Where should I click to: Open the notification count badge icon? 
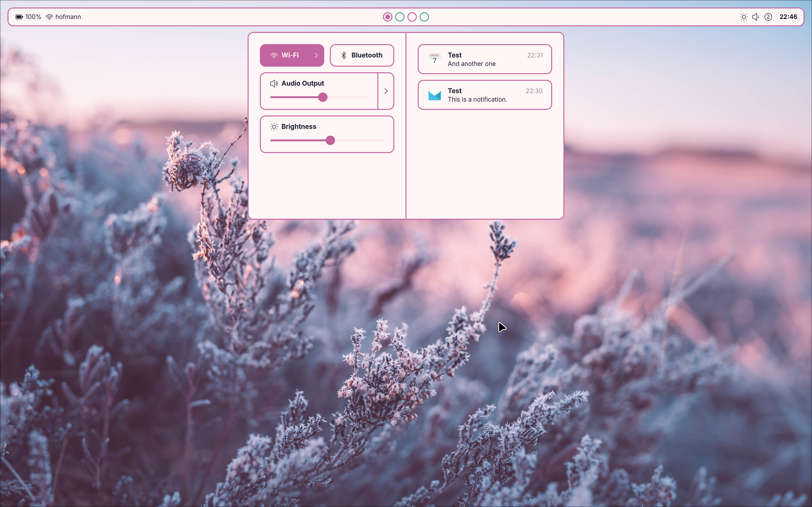[x=768, y=17]
